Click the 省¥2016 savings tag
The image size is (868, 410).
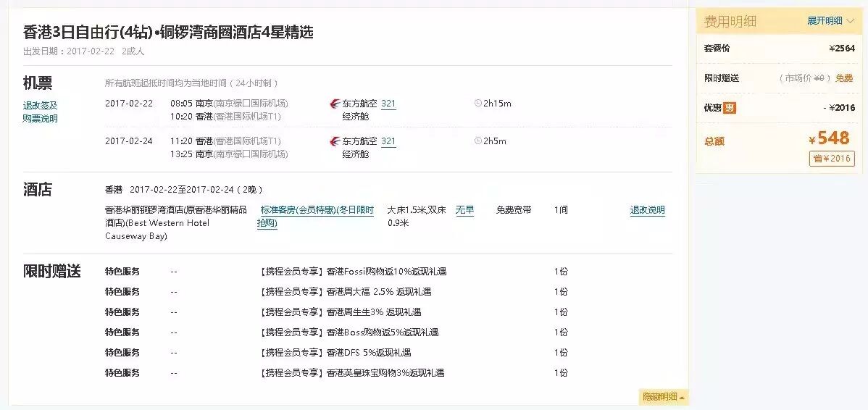pyautogui.click(x=832, y=158)
